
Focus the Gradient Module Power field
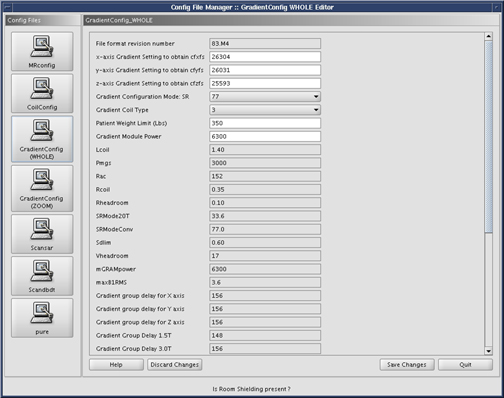point(265,136)
